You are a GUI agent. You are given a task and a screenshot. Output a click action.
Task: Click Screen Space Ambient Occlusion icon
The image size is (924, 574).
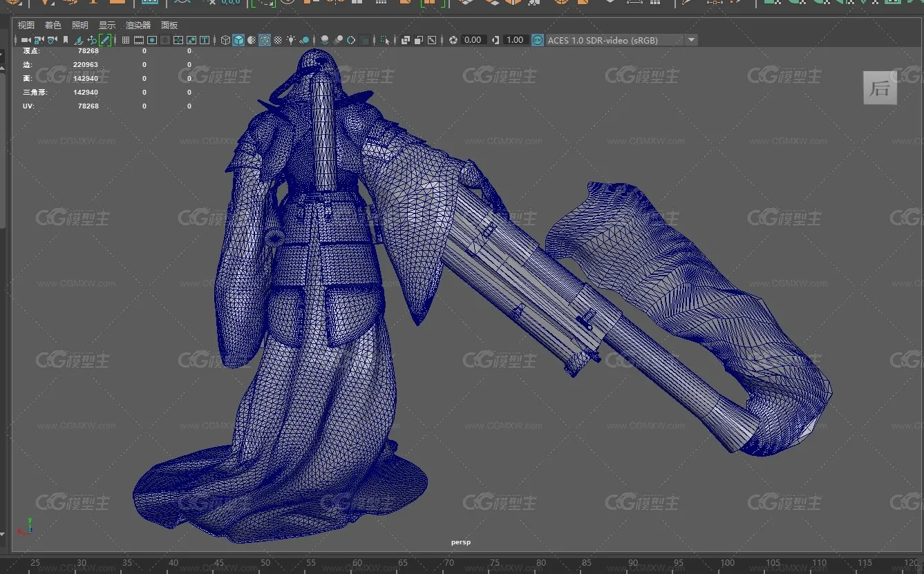(x=325, y=40)
